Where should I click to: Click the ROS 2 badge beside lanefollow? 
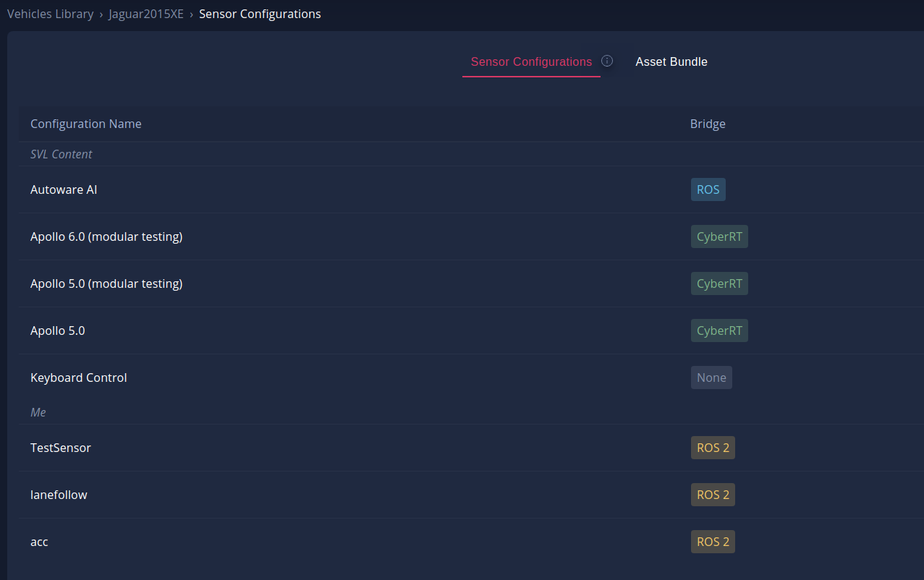pyautogui.click(x=713, y=494)
